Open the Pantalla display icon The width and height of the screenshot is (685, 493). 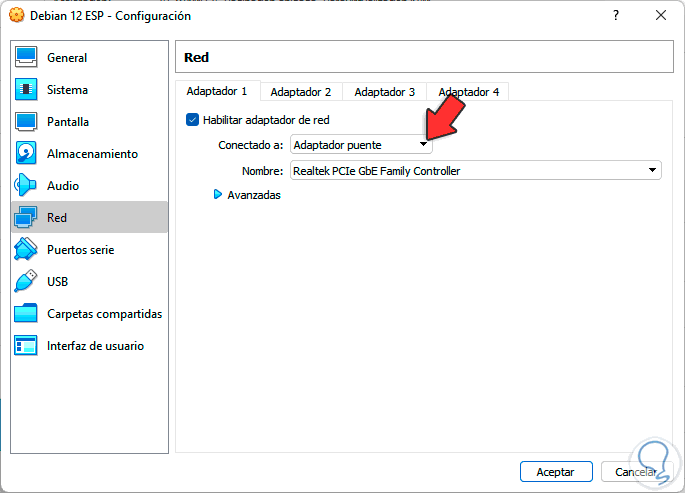point(27,122)
